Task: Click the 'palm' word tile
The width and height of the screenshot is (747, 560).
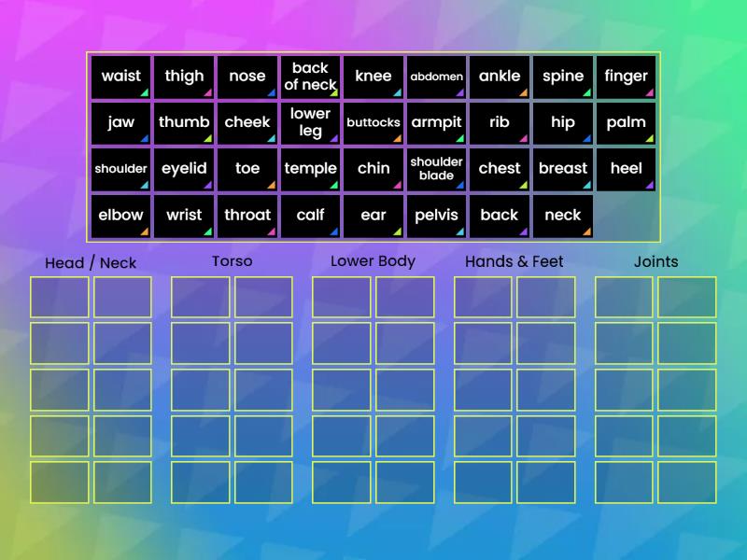Action: point(626,123)
